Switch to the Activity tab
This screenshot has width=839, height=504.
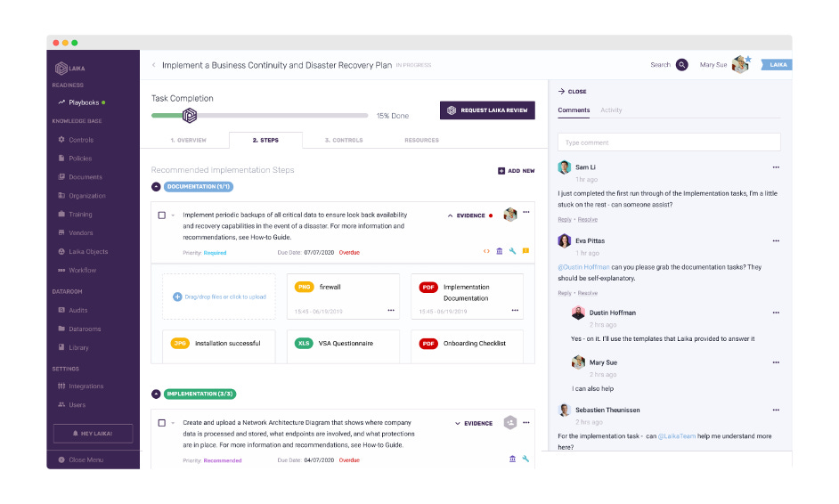tap(611, 110)
